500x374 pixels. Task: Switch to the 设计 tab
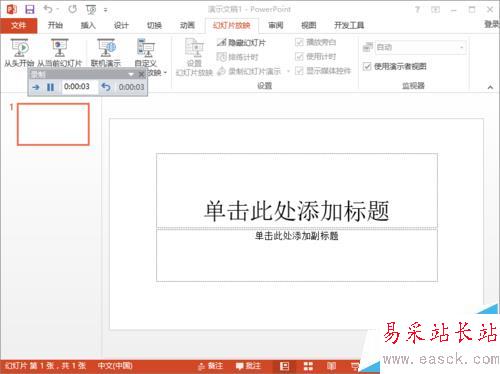click(121, 25)
